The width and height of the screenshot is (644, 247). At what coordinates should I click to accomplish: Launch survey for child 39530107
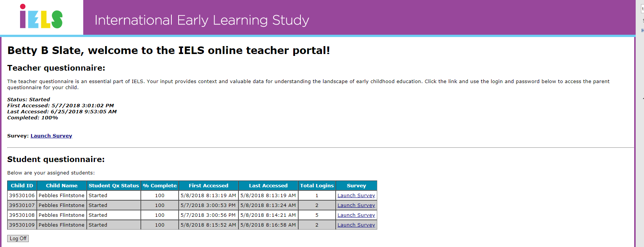[356, 205]
